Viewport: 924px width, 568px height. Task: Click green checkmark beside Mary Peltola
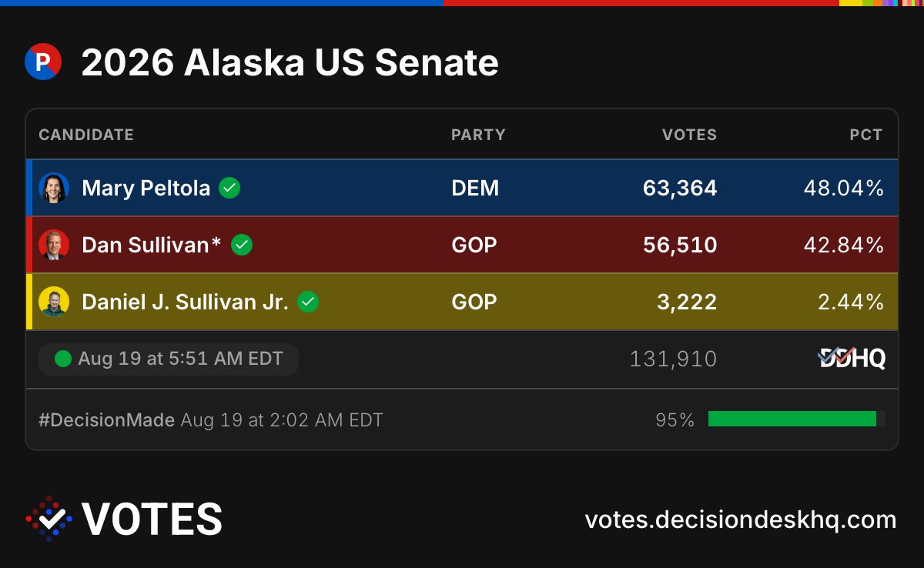229,188
